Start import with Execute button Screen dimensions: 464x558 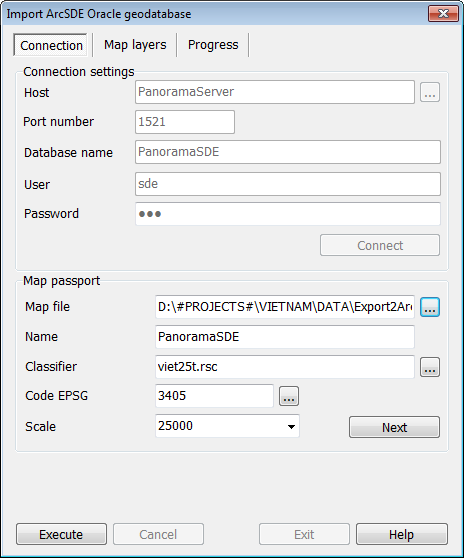point(61,534)
